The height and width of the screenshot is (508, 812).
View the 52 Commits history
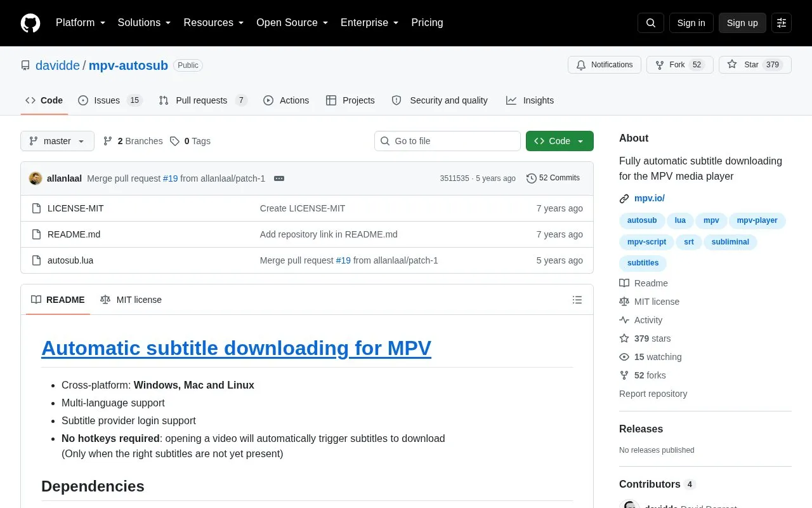pos(553,178)
